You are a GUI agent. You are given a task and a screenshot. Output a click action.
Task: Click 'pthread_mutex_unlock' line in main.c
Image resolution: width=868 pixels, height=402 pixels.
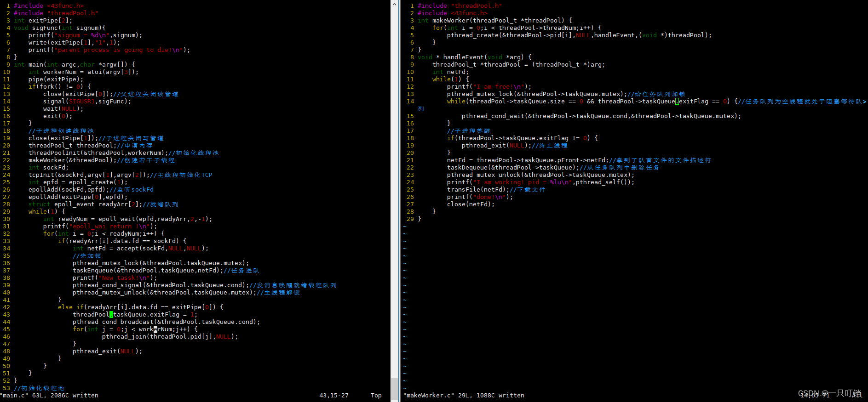(186, 292)
